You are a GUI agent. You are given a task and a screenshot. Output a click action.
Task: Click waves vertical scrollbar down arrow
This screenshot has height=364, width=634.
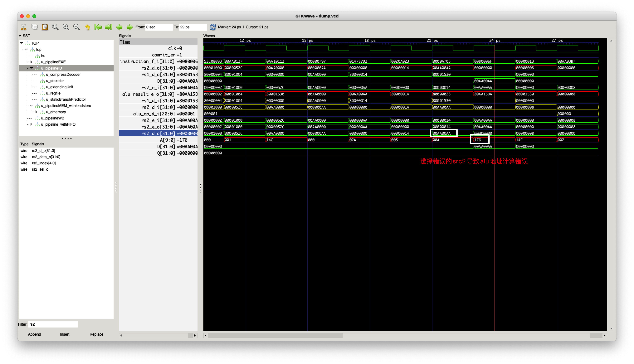click(611, 328)
